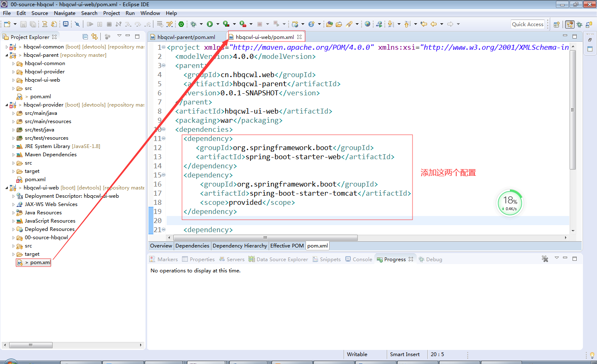Click the green Run button icon
Image resolution: width=597 pixels, height=364 pixels.
click(210, 24)
